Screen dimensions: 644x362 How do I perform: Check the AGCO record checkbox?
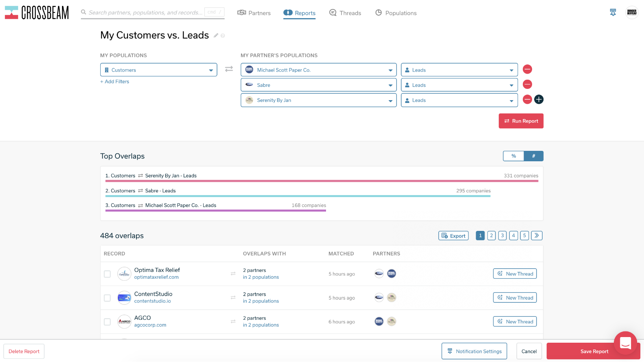pyautogui.click(x=107, y=322)
